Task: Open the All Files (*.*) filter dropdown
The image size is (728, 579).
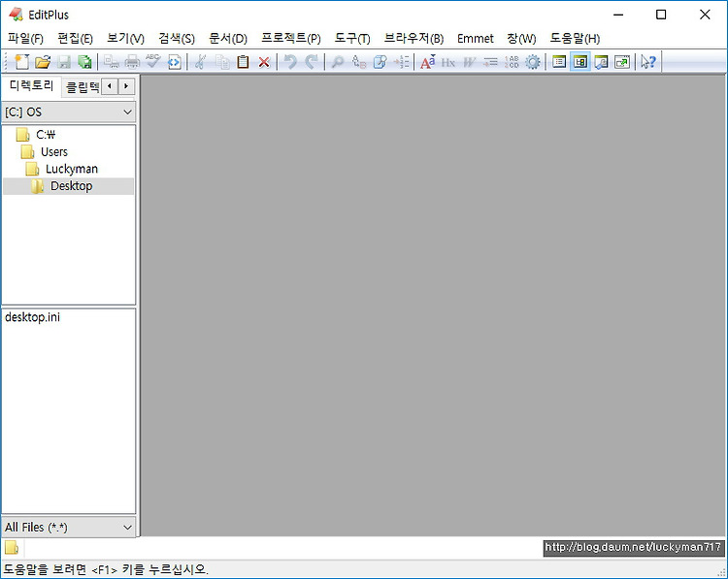Action: tap(69, 528)
